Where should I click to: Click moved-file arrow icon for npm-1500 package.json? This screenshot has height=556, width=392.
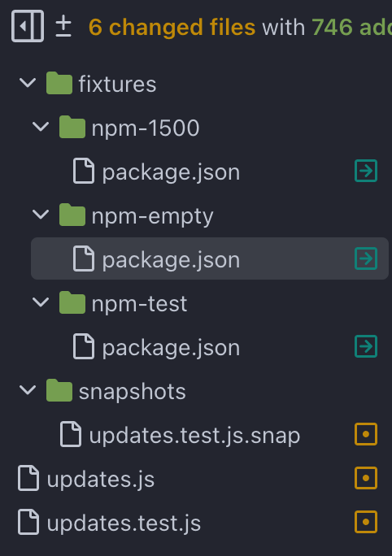tap(366, 171)
